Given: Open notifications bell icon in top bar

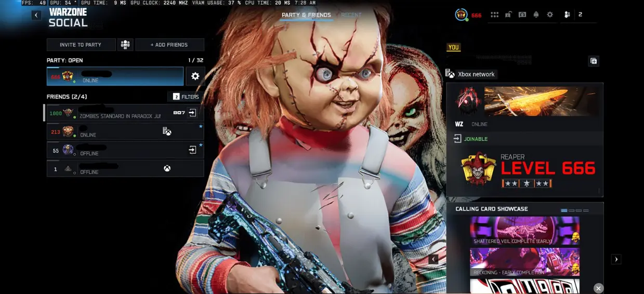Looking at the screenshot, I should [x=536, y=15].
